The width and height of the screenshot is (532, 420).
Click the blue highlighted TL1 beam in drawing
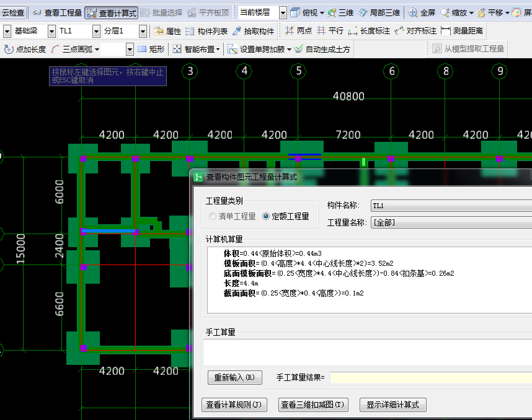pyautogui.click(x=109, y=231)
